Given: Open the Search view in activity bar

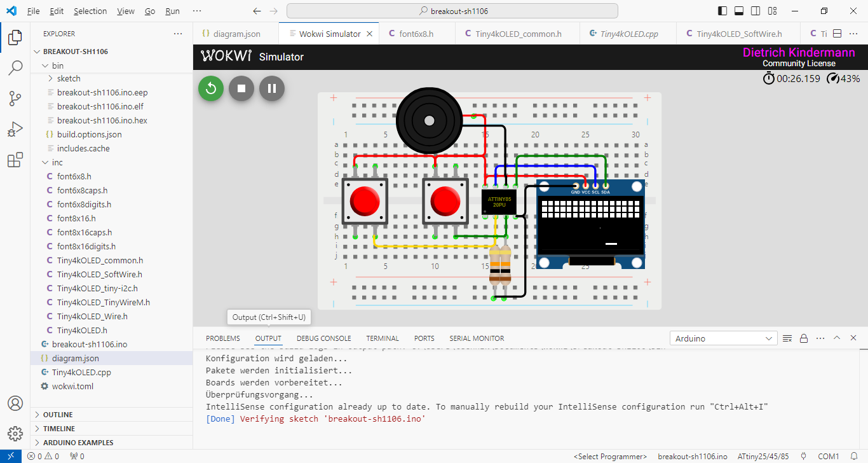Looking at the screenshot, I should pos(15,68).
